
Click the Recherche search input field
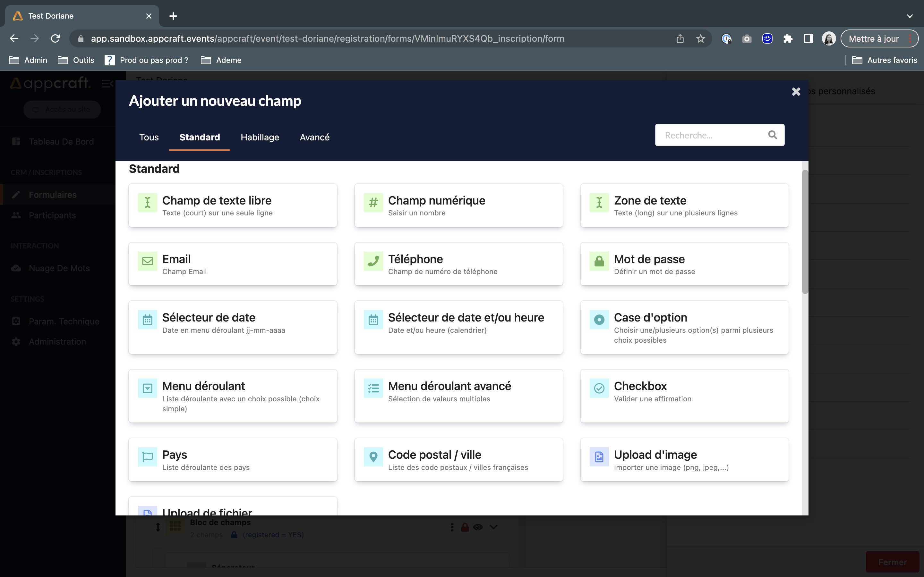click(712, 135)
